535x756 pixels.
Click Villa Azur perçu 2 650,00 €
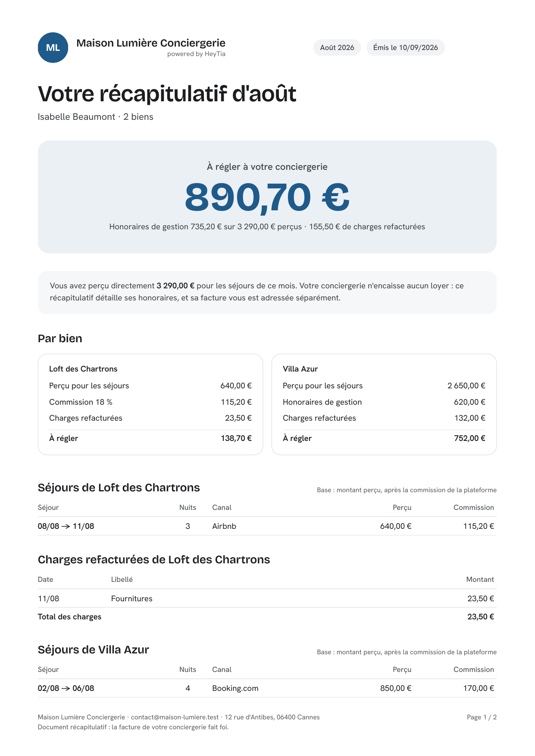[466, 386]
